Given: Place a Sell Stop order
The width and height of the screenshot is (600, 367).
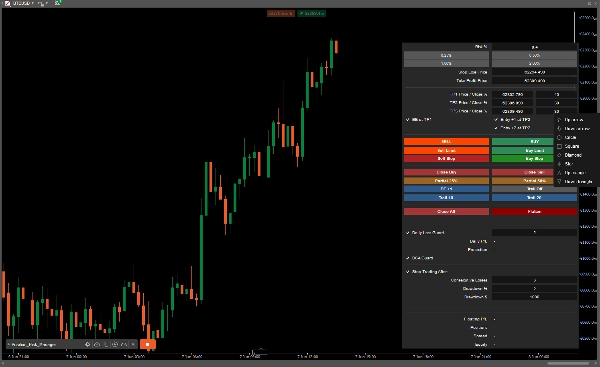Looking at the screenshot, I should [x=446, y=158].
